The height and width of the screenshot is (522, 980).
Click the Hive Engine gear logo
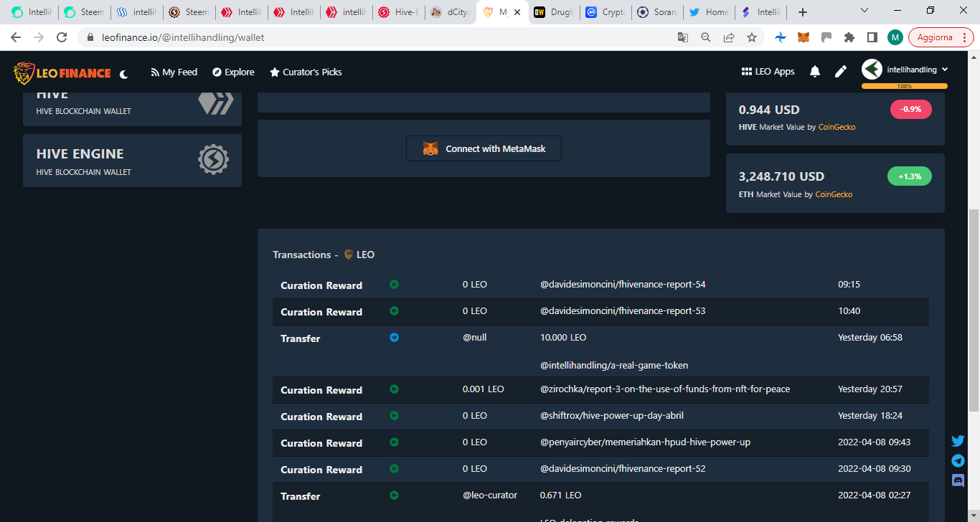point(213,160)
